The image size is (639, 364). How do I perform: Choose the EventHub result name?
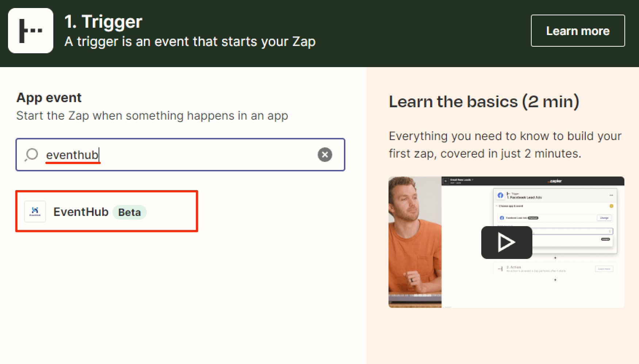(81, 212)
